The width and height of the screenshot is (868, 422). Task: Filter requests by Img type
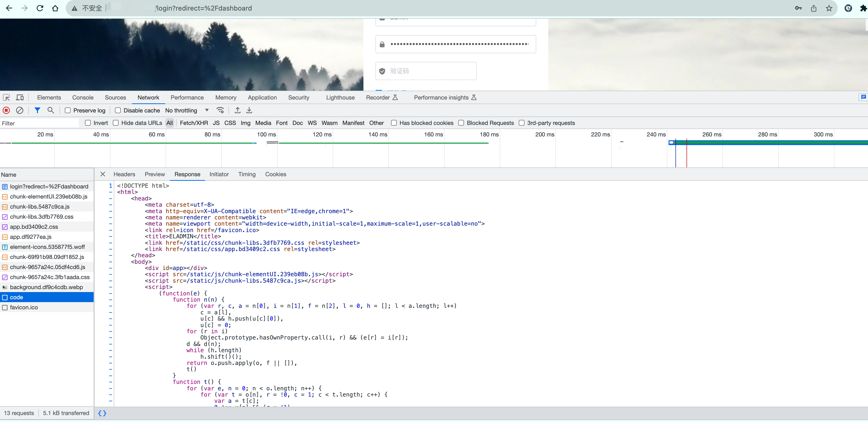[246, 123]
